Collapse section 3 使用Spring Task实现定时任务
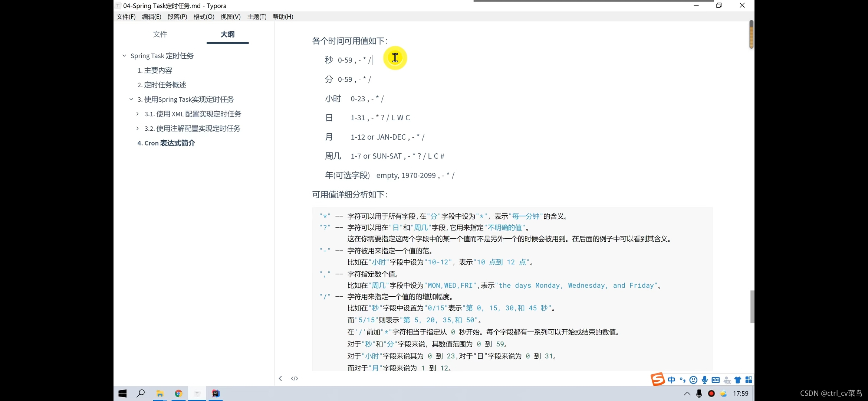 pyautogui.click(x=131, y=99)
